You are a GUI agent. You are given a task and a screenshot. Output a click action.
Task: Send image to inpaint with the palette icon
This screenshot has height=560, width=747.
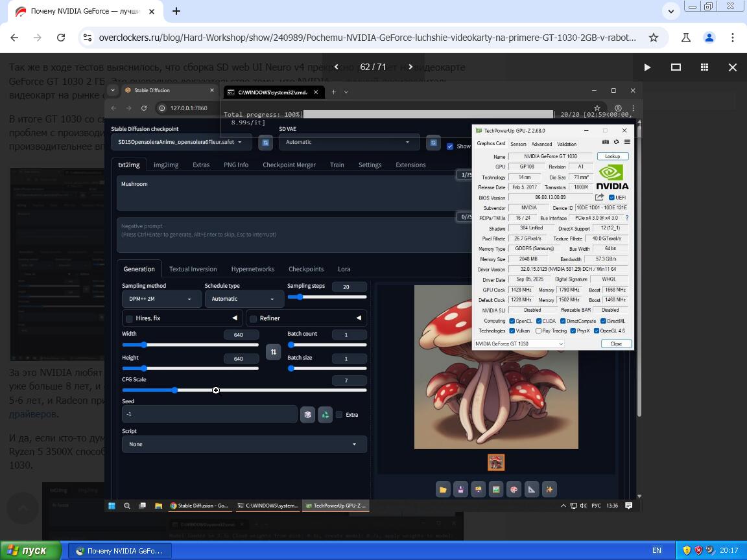[x=514, y=489]
